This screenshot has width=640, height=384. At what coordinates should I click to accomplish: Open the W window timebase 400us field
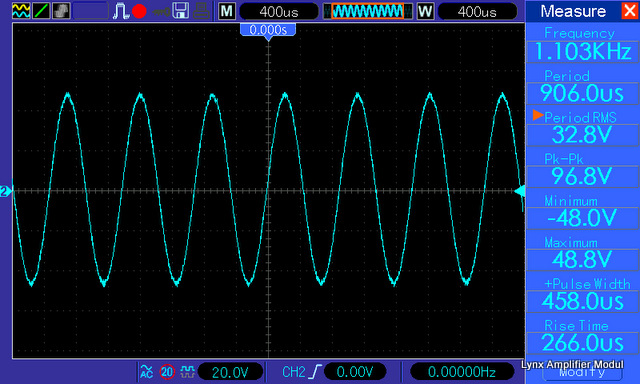pyautogui.click(x=477, y=11)
